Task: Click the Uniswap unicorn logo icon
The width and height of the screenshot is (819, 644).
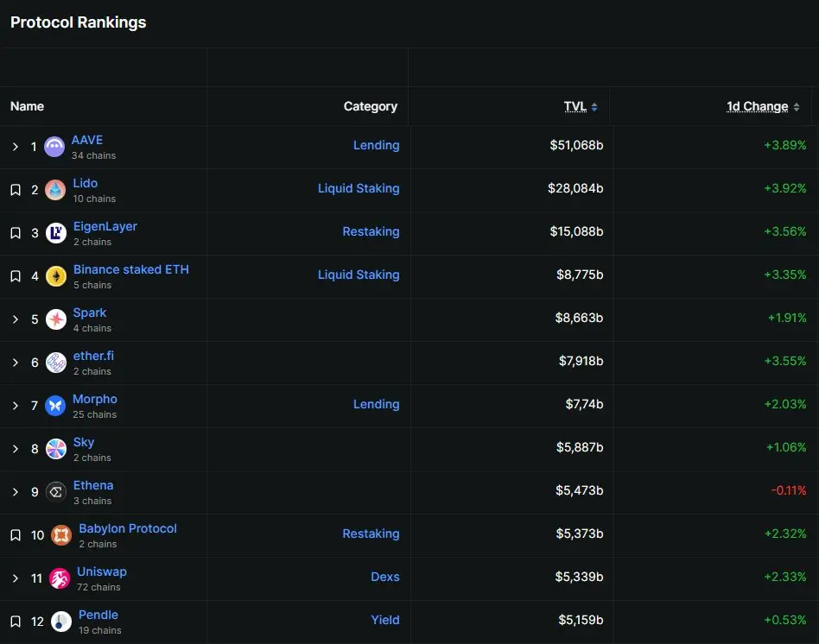Action: click(x=60, y=578)
